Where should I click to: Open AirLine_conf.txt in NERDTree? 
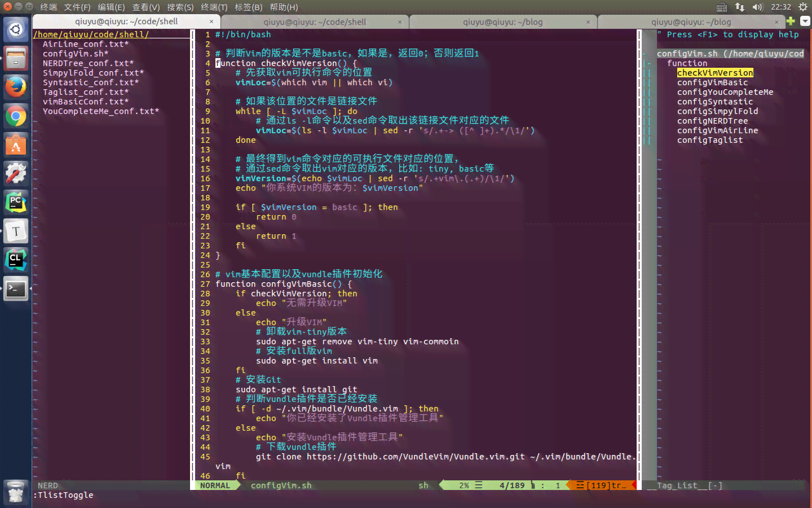click(x=86, y=44)
